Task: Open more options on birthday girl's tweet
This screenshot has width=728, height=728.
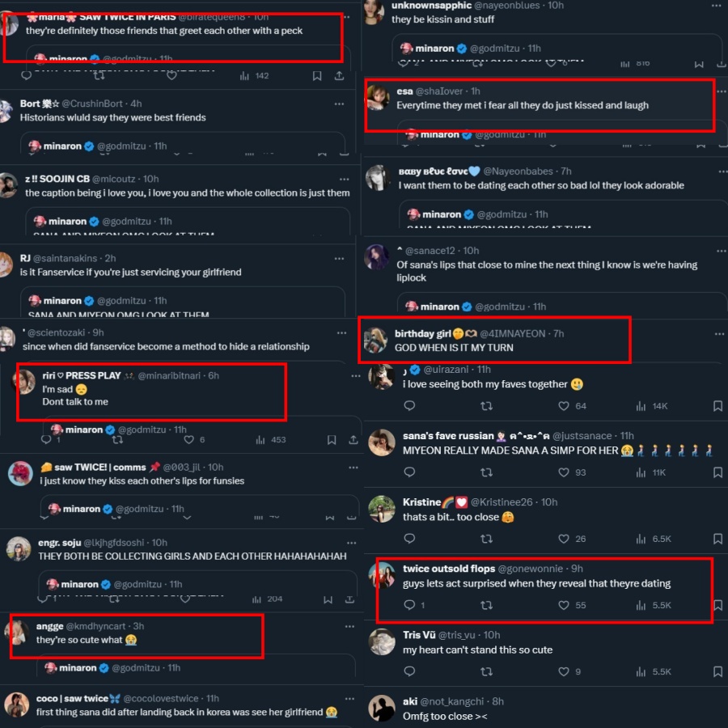Action: (719, 334)
